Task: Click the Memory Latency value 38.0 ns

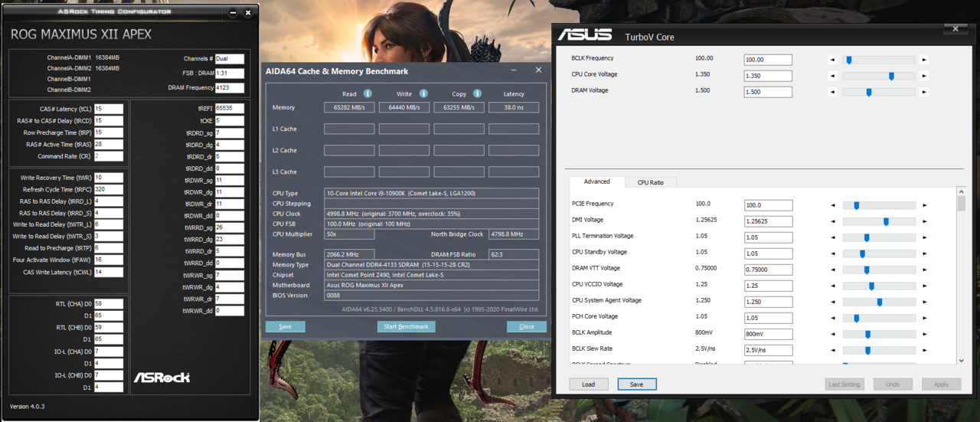Action: tap(514, 107)
